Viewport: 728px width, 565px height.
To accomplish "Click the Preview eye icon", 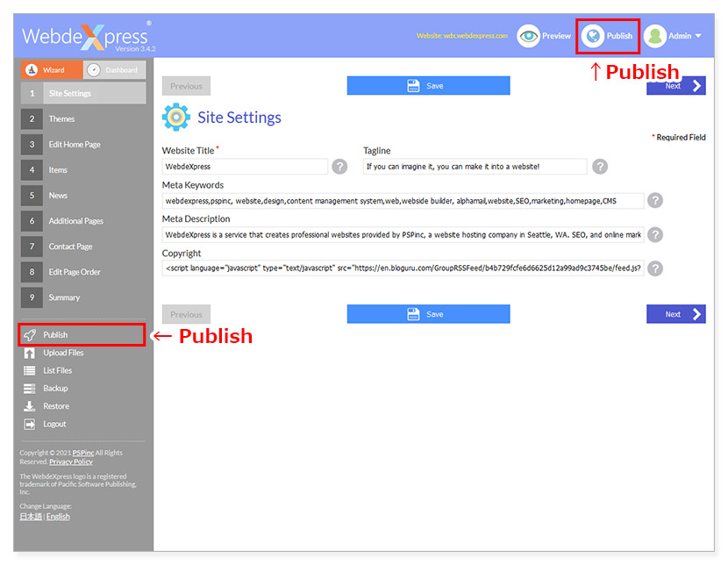I will point(528,36).
